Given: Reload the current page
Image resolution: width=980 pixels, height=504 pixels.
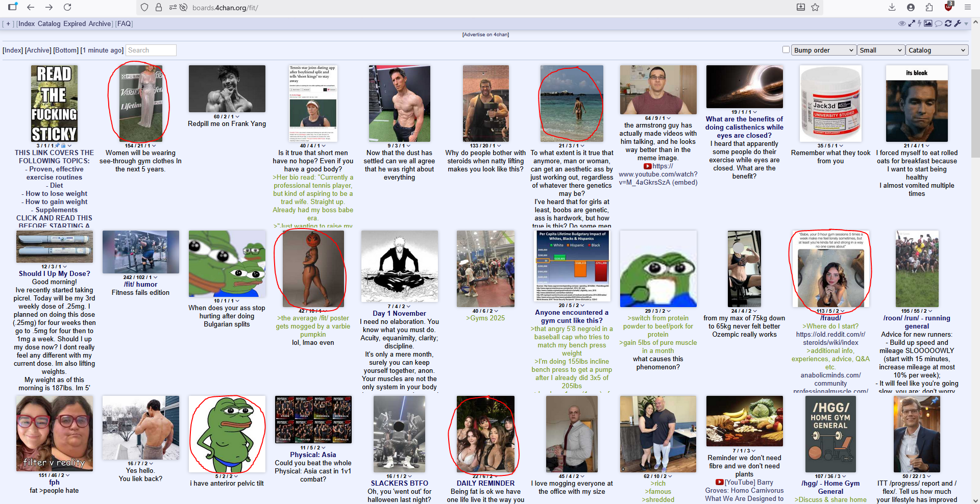Looking at the screenshot, I should coord(67,7).
